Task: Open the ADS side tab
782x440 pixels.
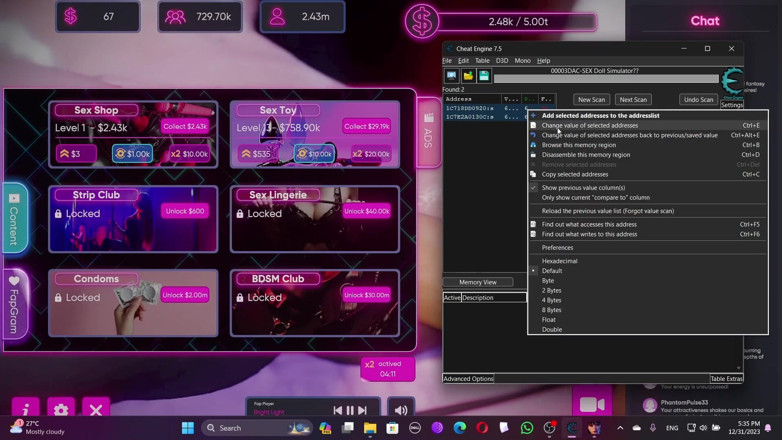Action: click(x=428, y=132)
